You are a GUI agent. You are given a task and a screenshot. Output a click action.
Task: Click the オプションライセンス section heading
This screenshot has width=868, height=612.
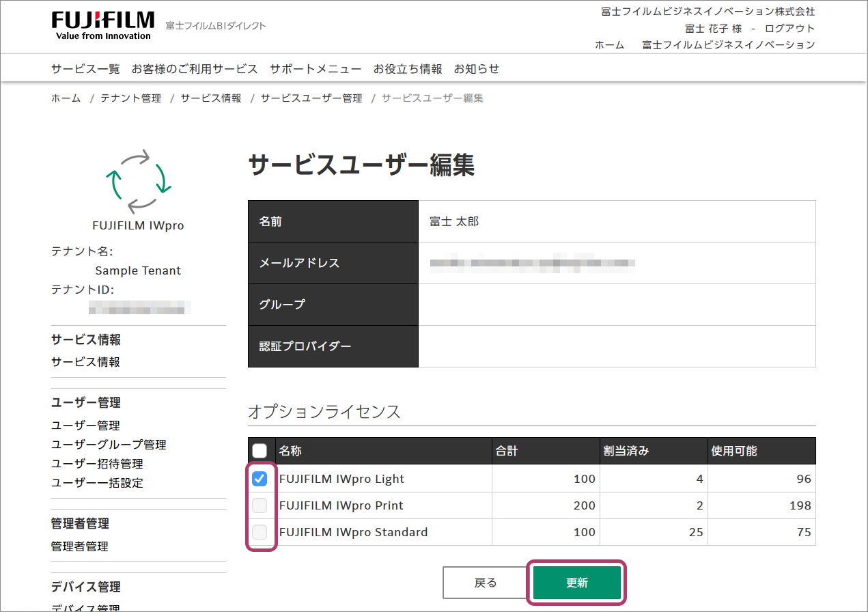tap(324, 411)
